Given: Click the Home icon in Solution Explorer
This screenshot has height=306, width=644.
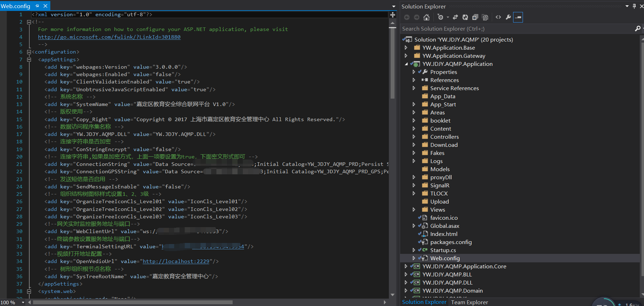Looking at the screenshot, I should click(x=427, y=17).
